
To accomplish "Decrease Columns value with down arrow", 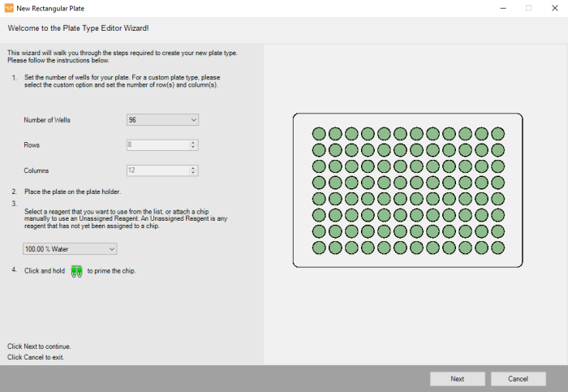I will click(x=193, y=173).
